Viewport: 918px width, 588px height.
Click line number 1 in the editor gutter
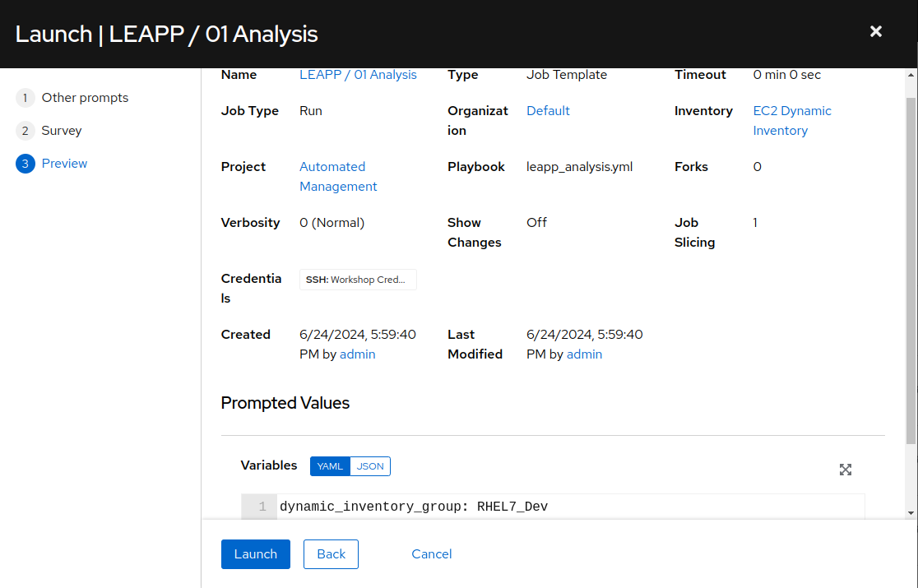pos(262,507)
